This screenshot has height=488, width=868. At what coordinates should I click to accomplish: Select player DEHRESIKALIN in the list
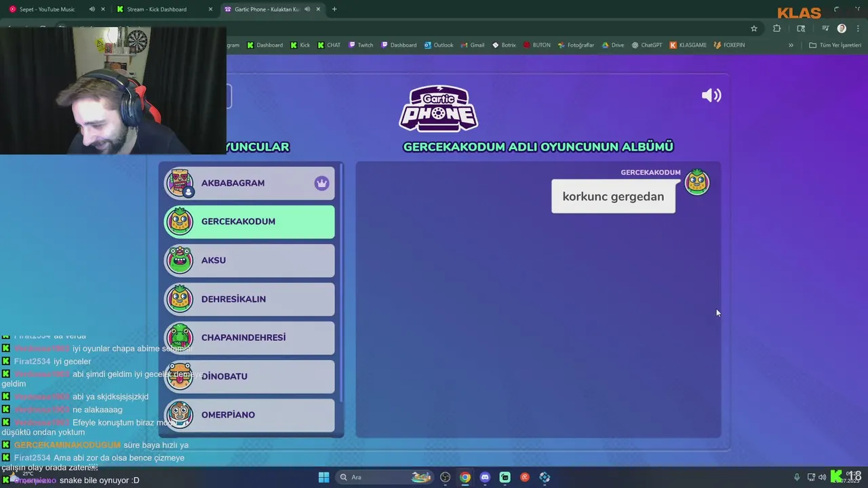(x=249, y=299)
